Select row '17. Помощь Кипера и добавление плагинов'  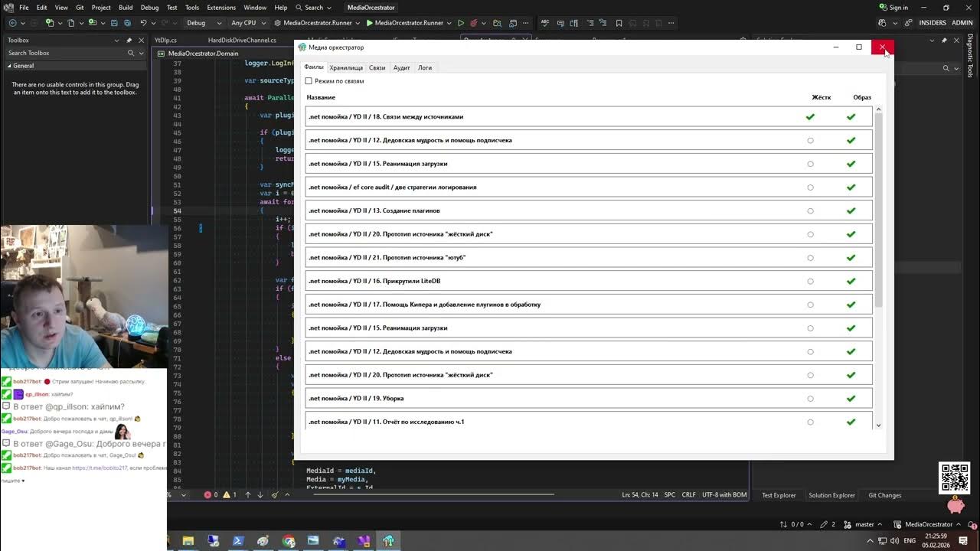click(x=588, y=305)
